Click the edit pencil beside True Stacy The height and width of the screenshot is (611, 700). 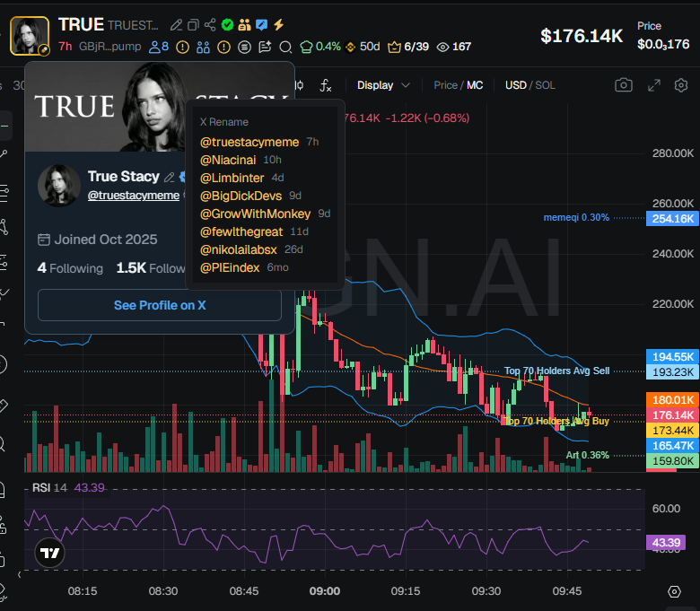click(170, 177)
